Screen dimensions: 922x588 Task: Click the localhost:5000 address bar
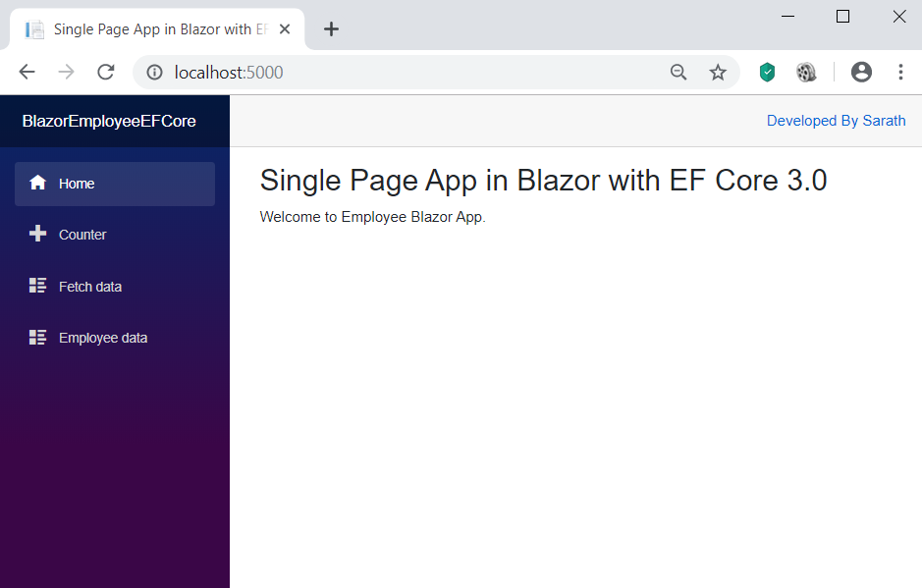click(x=406, y=73)
